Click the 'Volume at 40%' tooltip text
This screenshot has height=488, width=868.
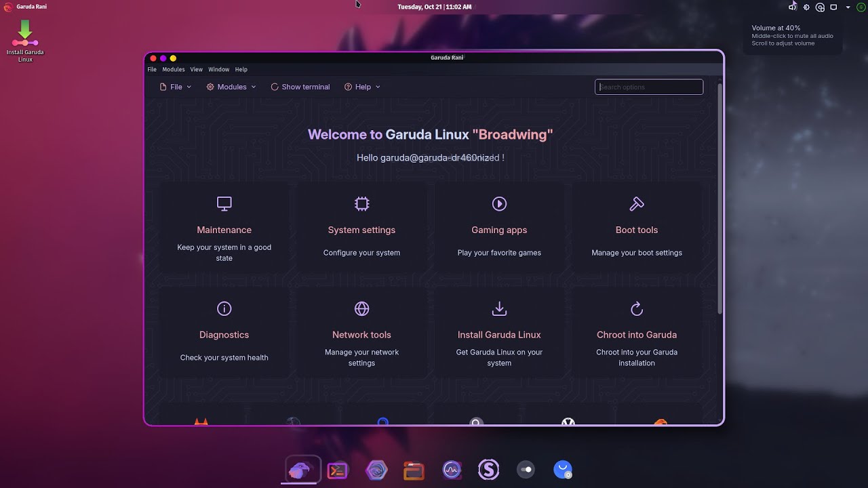tap(776, 28)
